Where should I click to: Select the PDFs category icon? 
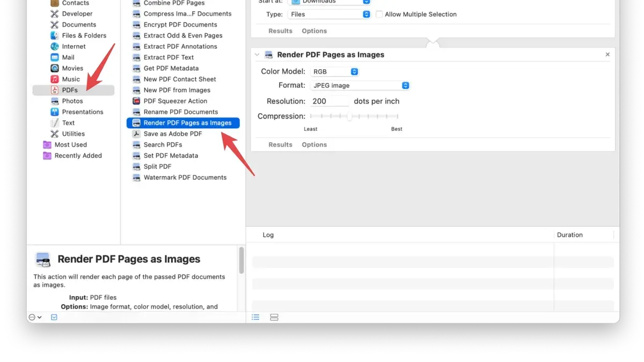(55, 90)
